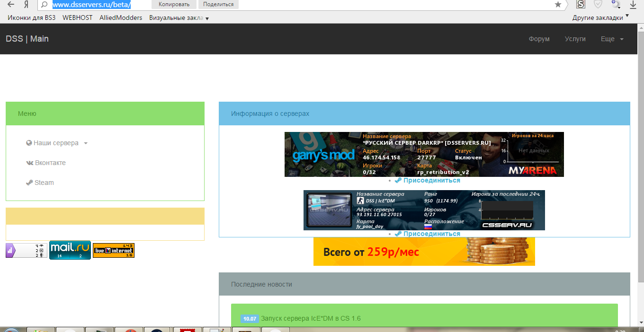Image resolution: width=644 pixels, height=332 pixels.
Task: Expand the Наши сервера menu dropdown
Action: click(x=57, y=143)
